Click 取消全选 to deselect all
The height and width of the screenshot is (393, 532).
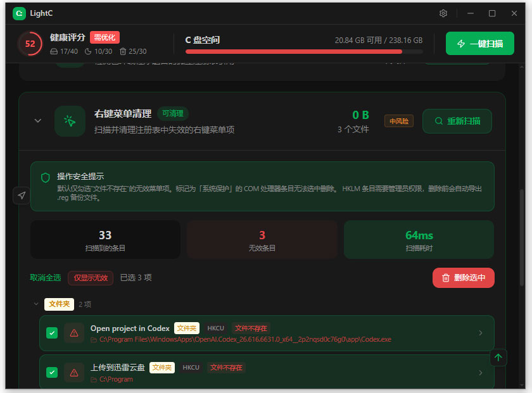click(x=46, y=278)
